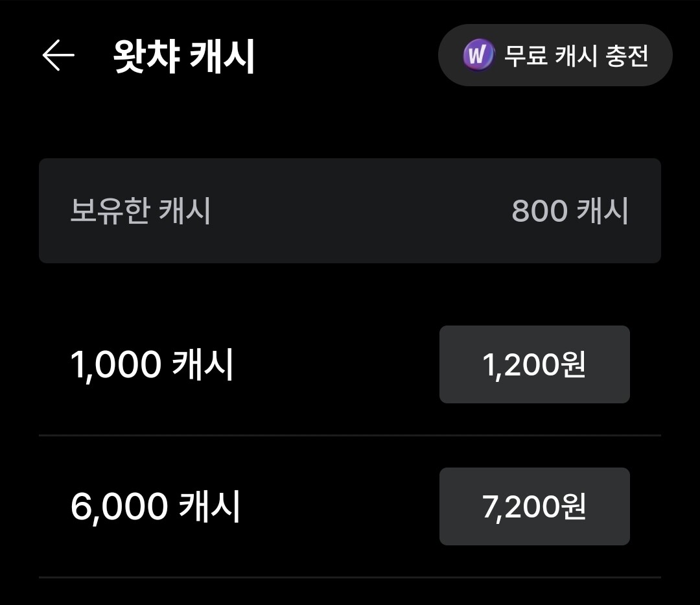Select the 1,000 캐시 label
Image resolution: width=700 pixels, height=605 pixels.
151,365
